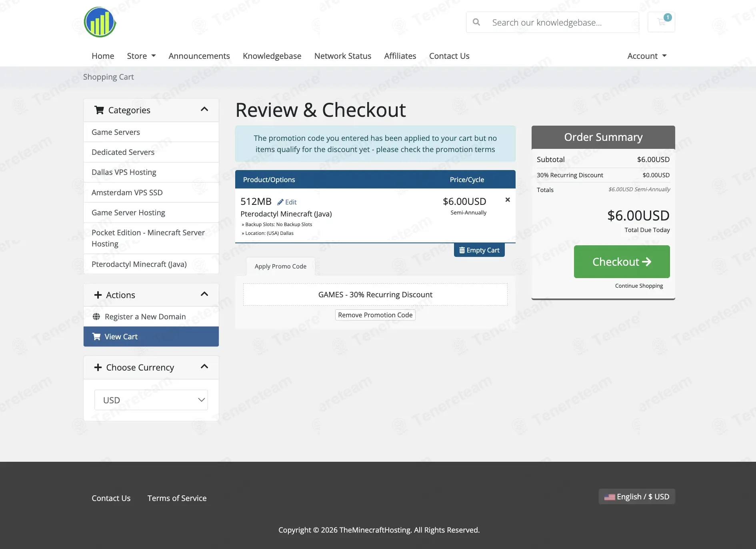Click the green Checkout button
Viewport: 756px width, 549px height.
click(x=622, y=262)
